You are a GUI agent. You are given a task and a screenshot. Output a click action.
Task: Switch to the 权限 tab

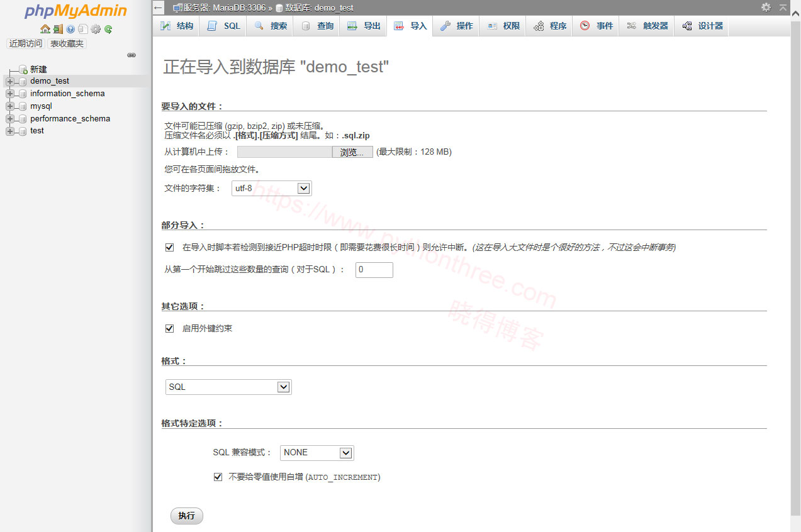pos(503,26)
